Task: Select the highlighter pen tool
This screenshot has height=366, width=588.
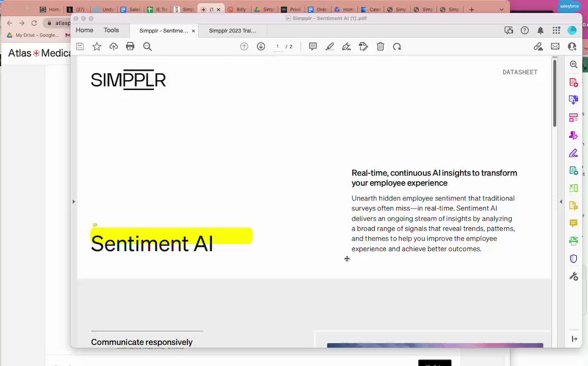Action: 330,47
